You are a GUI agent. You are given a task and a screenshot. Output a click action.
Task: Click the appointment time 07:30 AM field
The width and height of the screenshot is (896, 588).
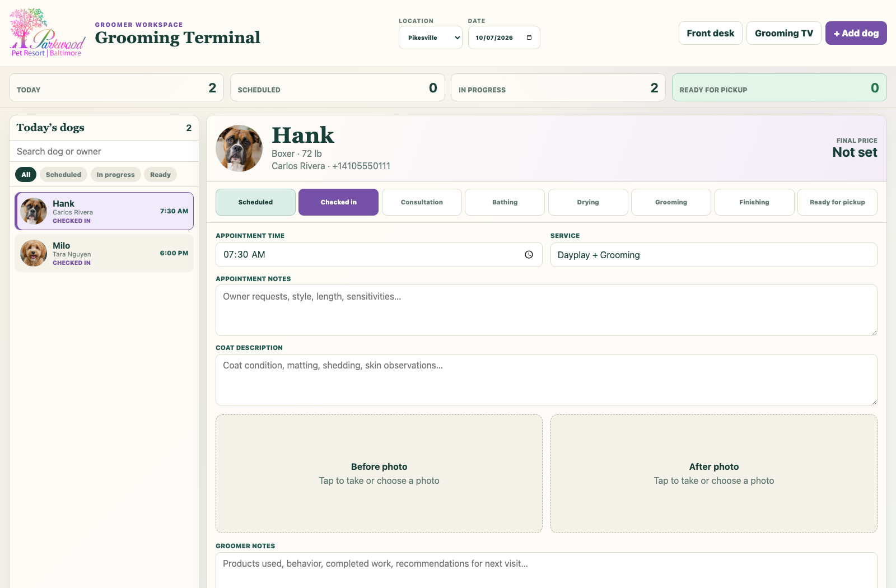pos(379,254)
